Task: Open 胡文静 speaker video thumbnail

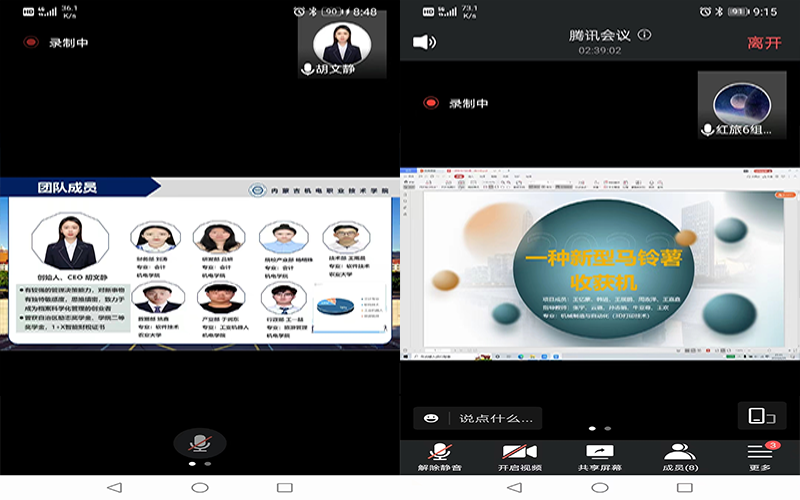Action: tap(342, 45)
